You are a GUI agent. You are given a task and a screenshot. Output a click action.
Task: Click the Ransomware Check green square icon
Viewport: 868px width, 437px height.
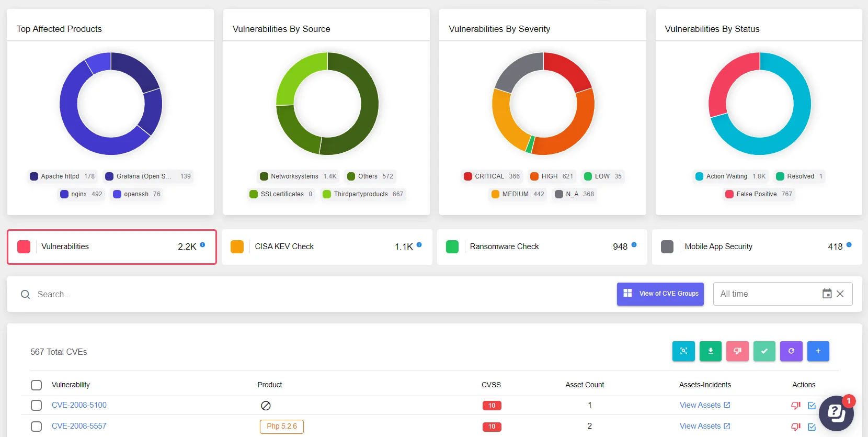pos(452,246)
